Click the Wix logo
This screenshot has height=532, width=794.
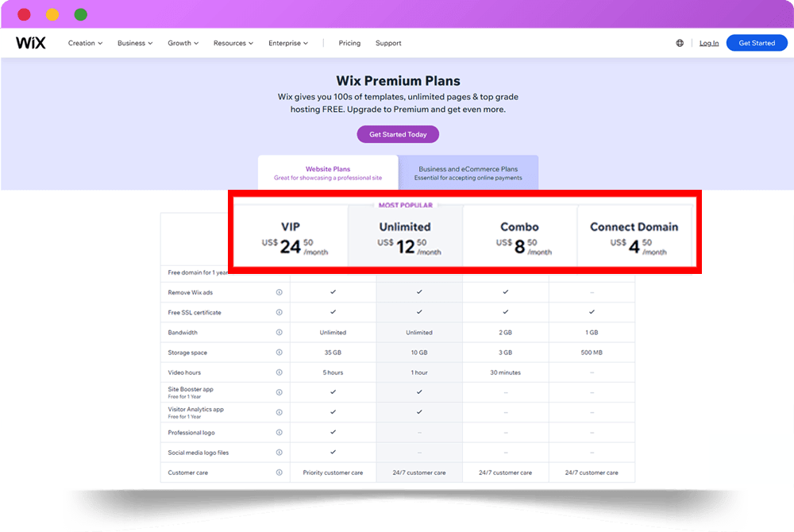click(x=30, y=43)
